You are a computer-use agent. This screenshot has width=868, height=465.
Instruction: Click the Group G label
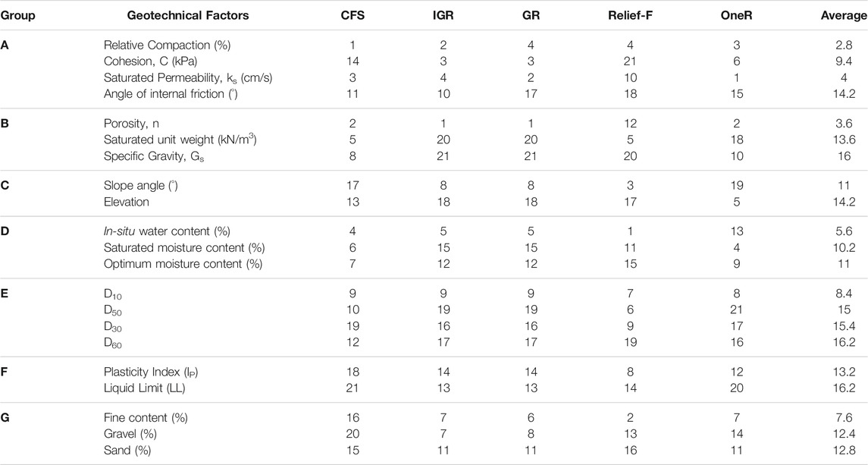pos(5,417)
